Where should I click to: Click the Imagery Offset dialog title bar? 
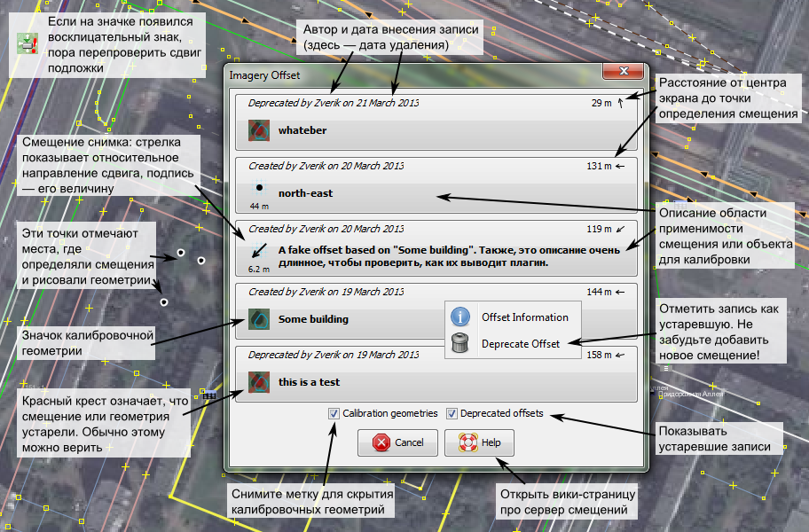tap(399, 75)
